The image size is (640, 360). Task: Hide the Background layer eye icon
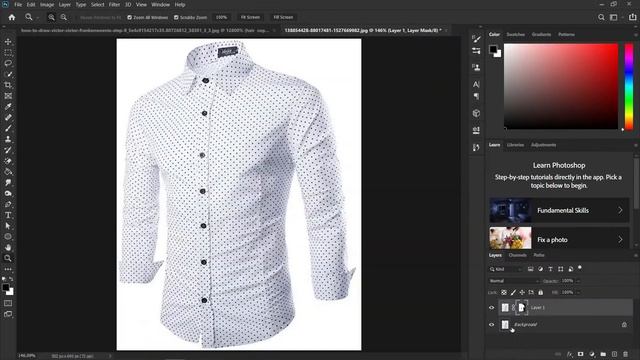pos(492,325)
